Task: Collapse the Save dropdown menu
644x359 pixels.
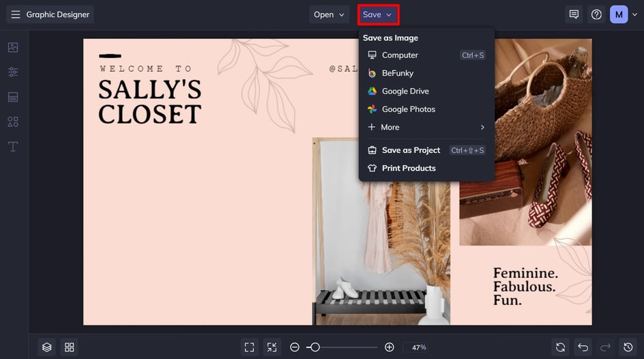Action: click(x=378, y=15)
